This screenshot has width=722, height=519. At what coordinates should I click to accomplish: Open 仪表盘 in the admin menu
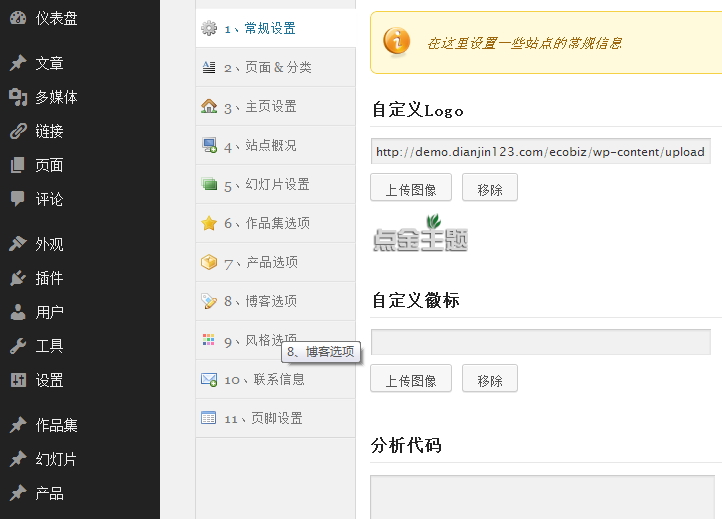[x=56, y=18]
